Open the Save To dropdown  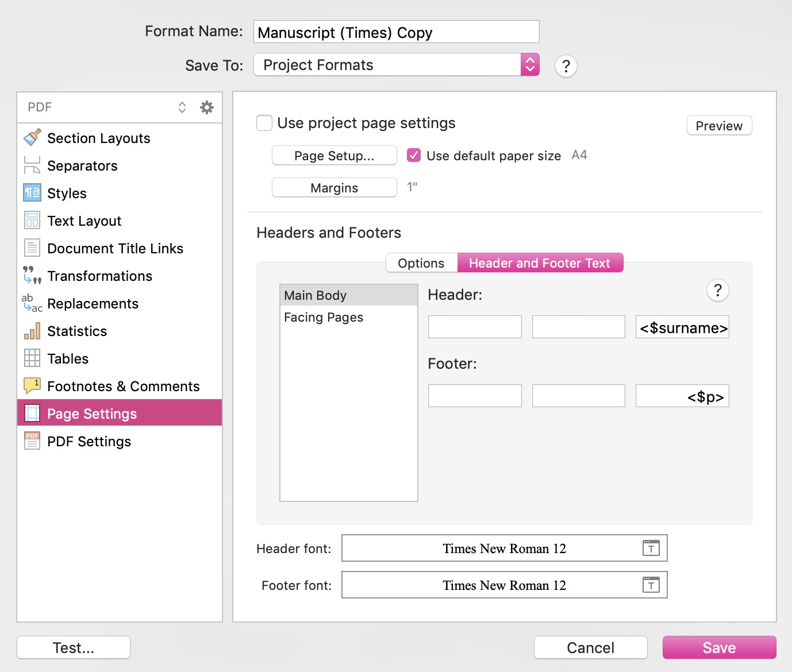pos(529,65)
